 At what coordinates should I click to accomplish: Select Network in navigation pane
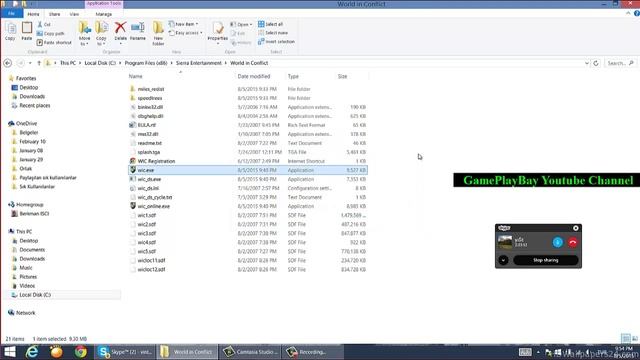tap(25, 313)
